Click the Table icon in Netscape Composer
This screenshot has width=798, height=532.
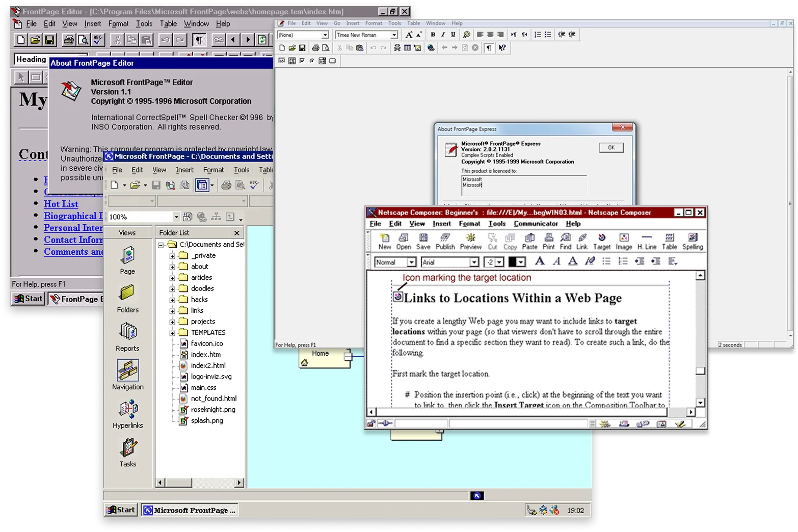tap(669, 242)
